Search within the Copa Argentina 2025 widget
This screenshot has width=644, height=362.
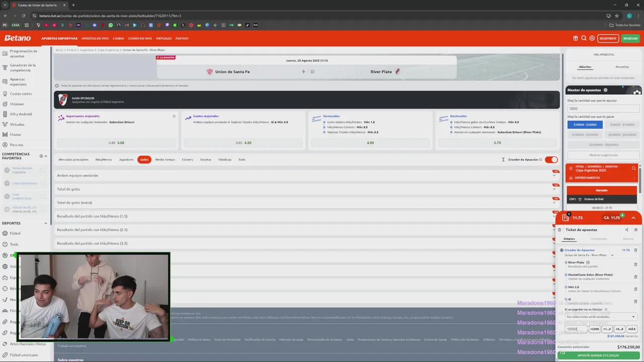pyautogui.click(x=633, y=168)
